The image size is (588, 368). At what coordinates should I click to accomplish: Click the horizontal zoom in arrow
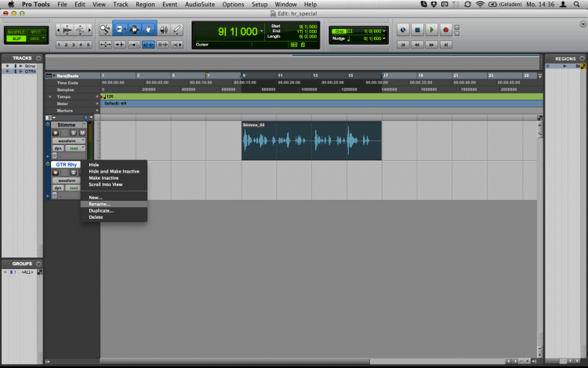click(89, 30)
